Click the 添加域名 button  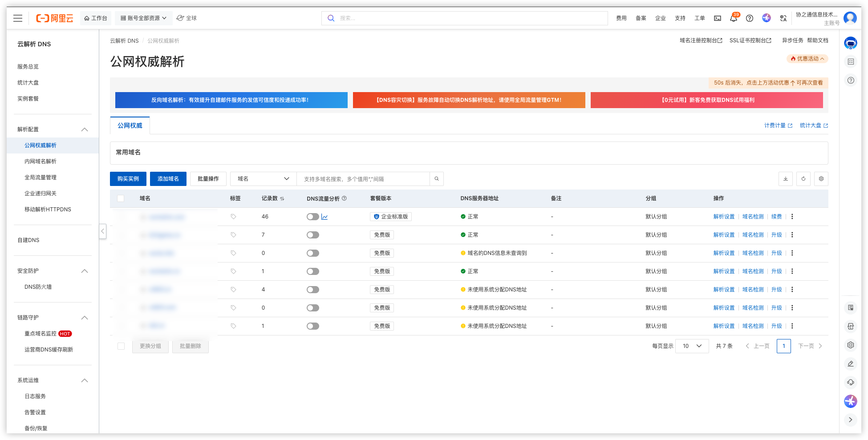pos(168,179)
